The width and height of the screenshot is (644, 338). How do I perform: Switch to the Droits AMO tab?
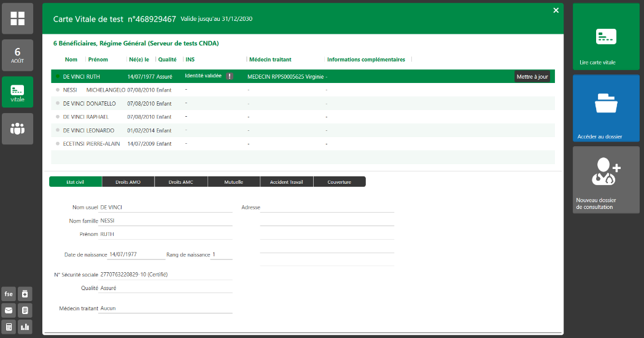pos(128,182)
